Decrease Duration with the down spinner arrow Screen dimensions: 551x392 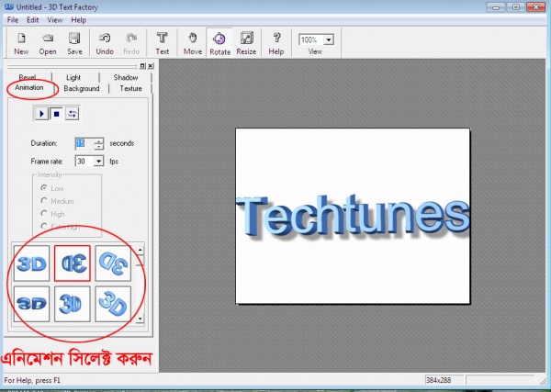click(x=99, y=146)
